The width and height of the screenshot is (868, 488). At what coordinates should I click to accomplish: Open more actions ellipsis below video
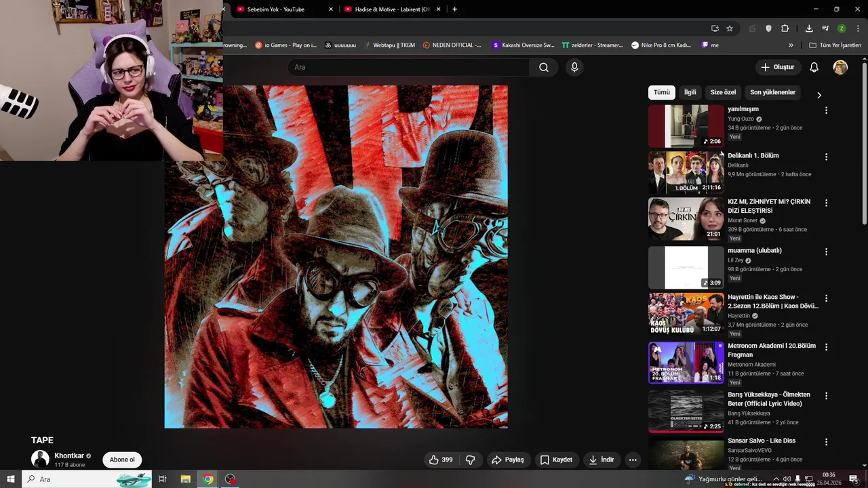pyautogui.click(x=633, y=460)
